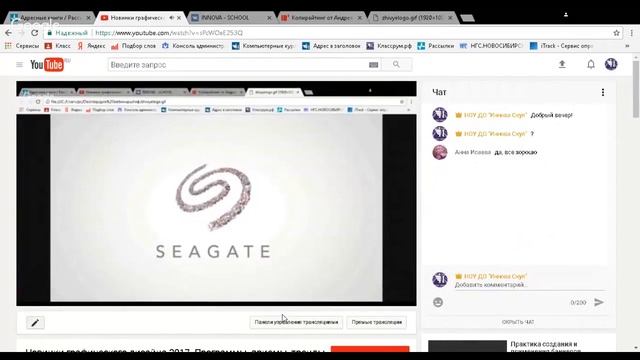
Task: Switch to zhivyelogo.gif tab
Action: click(x=413, y=18)
